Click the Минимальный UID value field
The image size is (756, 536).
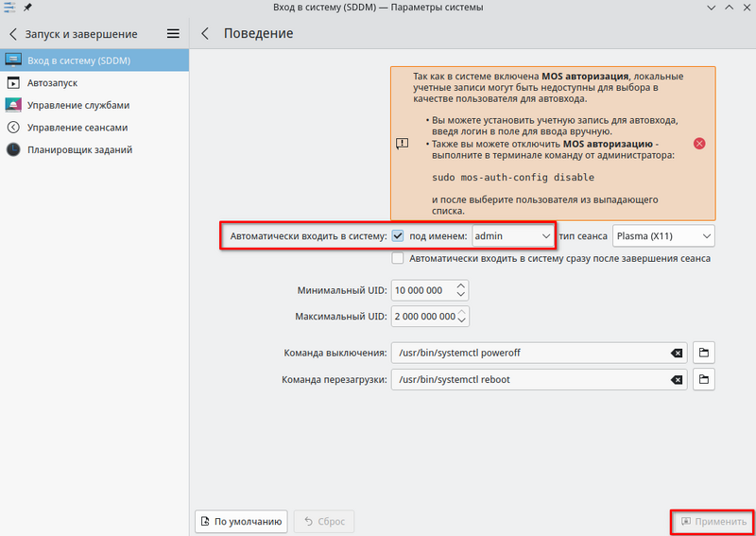(421, 290)
